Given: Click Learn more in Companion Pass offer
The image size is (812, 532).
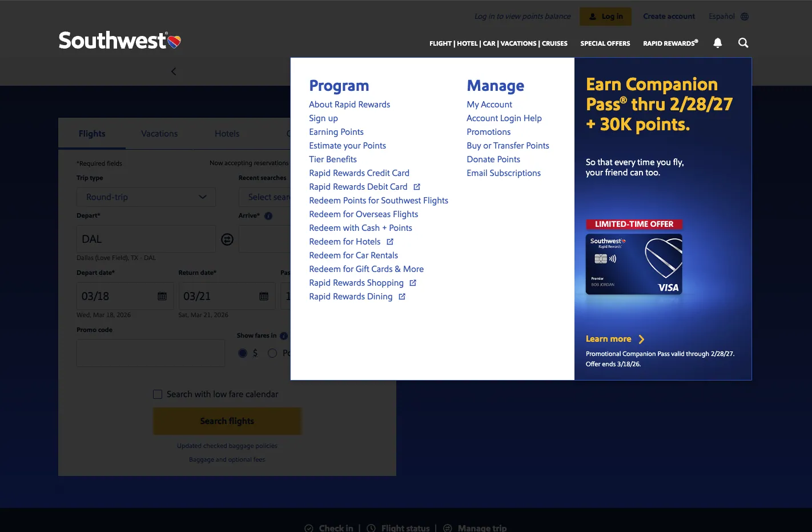Looking at the screenshot, I should tap(609, 339).
